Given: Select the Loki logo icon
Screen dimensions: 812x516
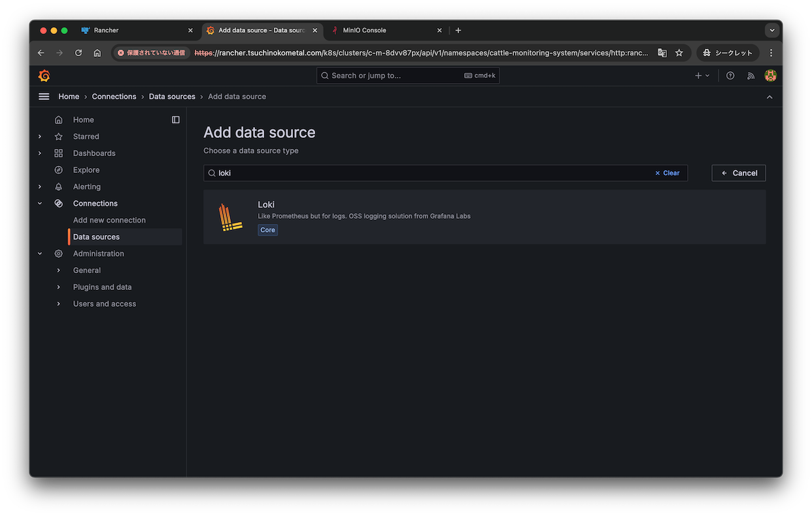Looking at the screenshot, I should click(x=230, y=218).
